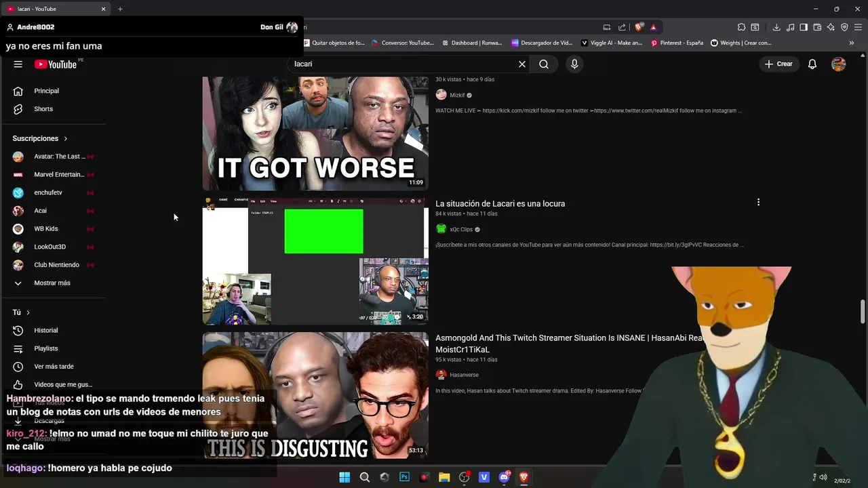
Task: Open the account avatar menu
Action: click(x=839, y=64)
